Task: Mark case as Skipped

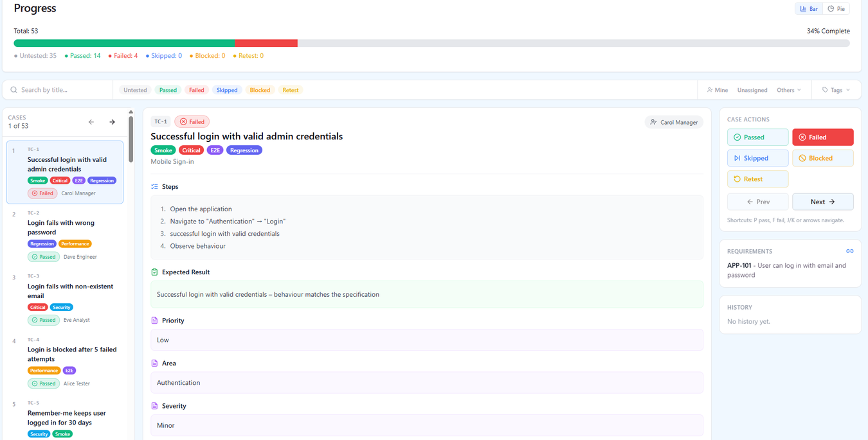Action: (757, 158)
